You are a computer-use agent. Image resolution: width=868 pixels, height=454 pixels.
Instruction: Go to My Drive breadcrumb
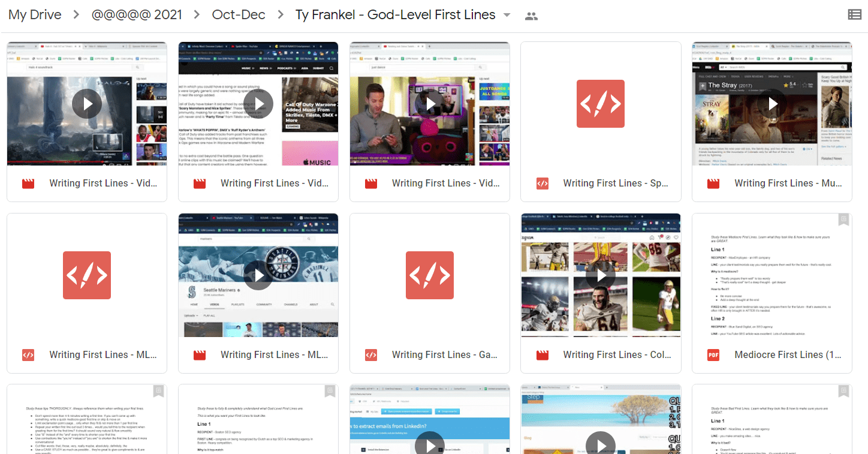35,15
